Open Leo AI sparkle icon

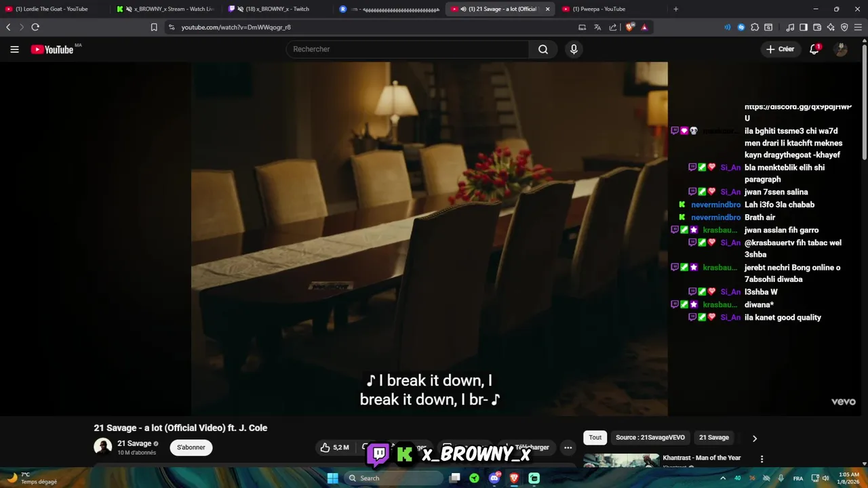point(831,27)
